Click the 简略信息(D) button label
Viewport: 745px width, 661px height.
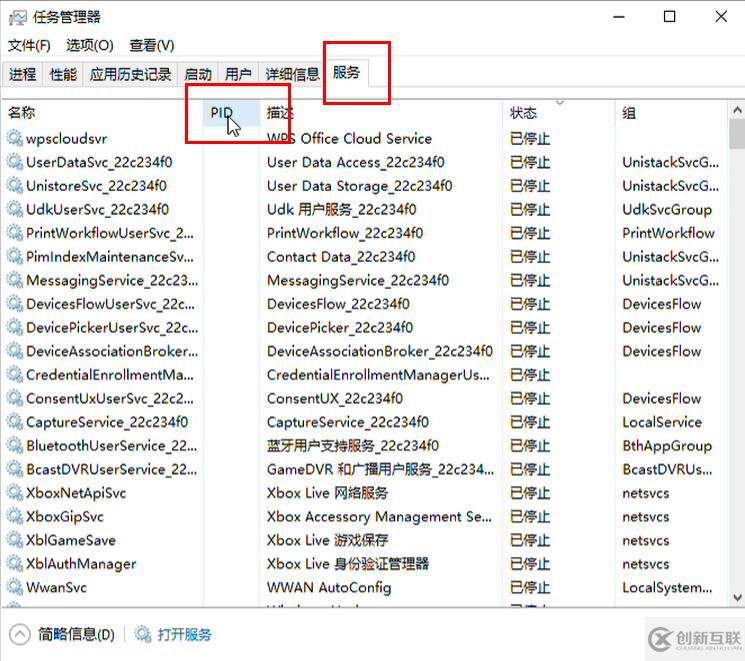[x=76, y=634]
